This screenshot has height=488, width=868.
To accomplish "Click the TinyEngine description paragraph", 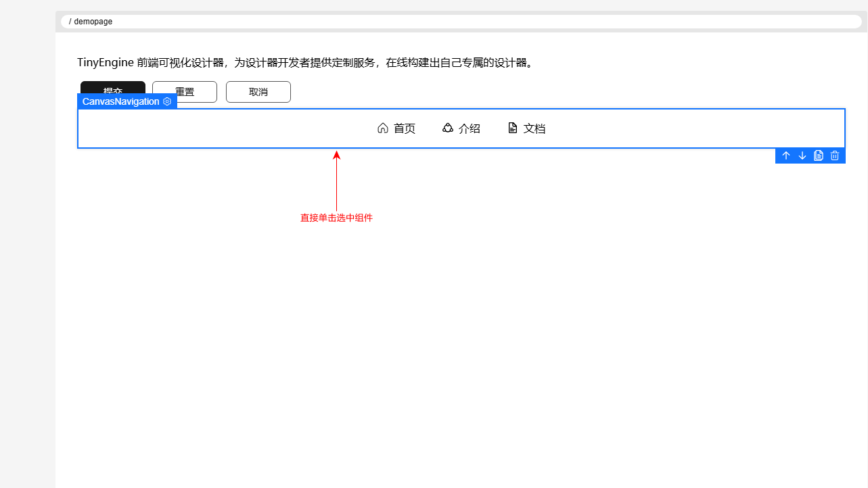I will [305, 63].
